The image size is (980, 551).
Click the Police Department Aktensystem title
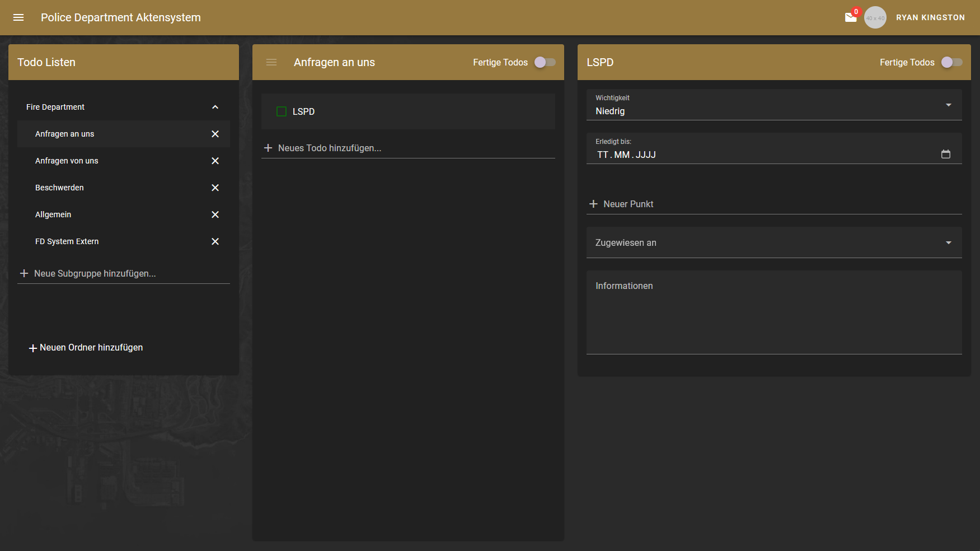[121, 17]
